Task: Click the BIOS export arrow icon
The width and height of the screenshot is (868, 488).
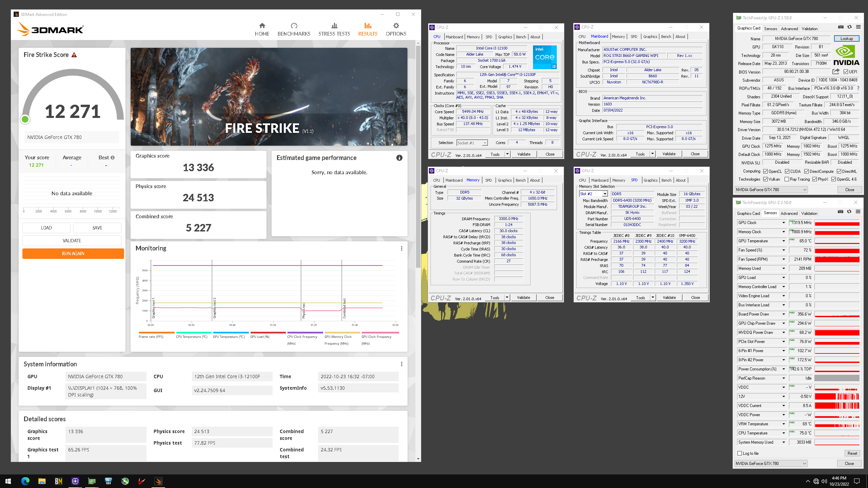Action: tap(836, 72)
